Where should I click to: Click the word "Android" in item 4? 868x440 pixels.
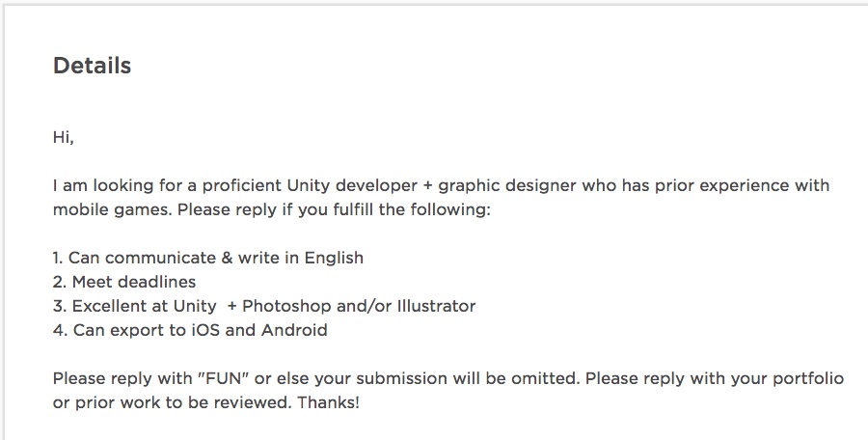(x=294, y=330)
